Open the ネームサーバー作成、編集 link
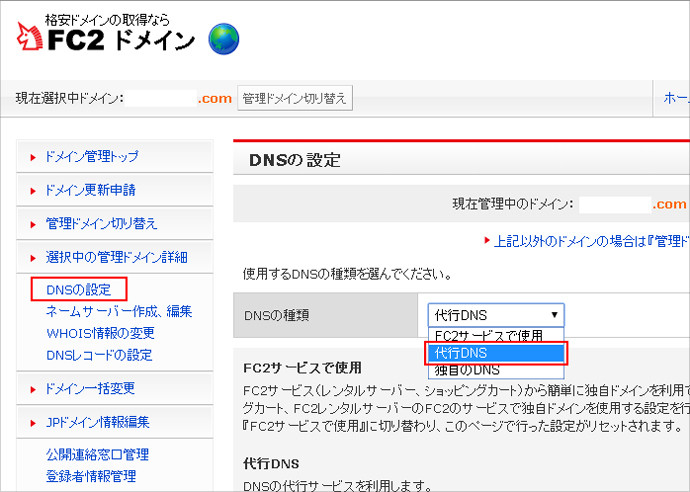 click(x=119, y=311)
